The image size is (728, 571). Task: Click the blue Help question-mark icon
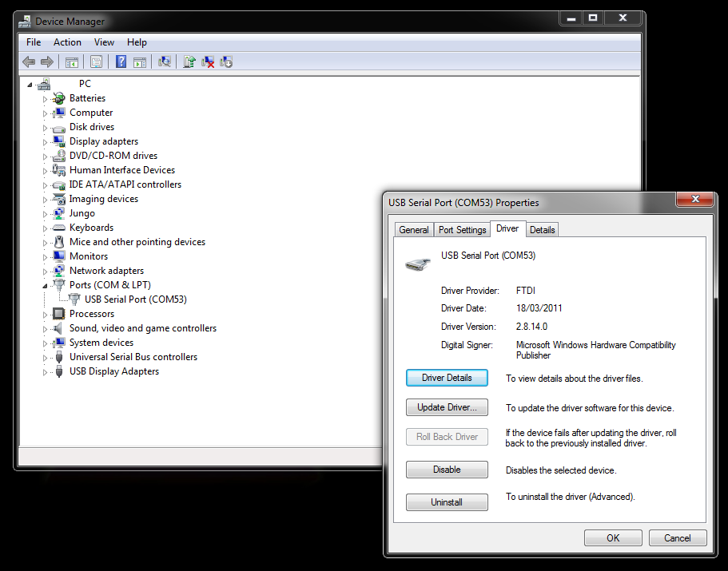pyautogui.click(x=121, y=61)
